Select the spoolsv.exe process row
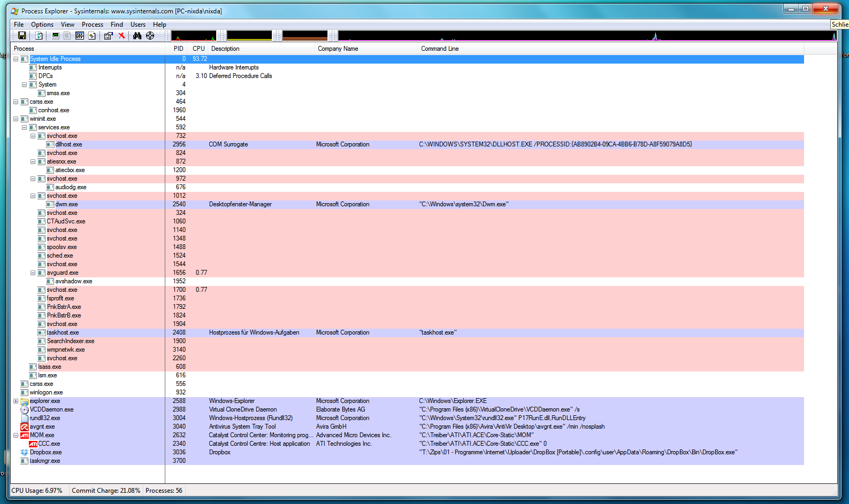This screenshot has height=504, width=849. click(x=408, y=247)
